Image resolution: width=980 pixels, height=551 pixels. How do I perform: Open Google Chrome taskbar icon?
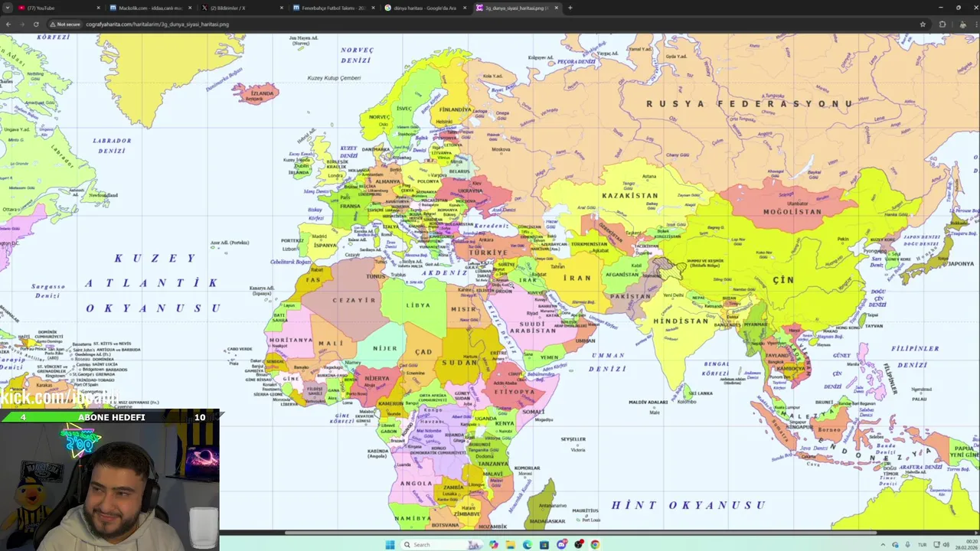pos(595,545)
